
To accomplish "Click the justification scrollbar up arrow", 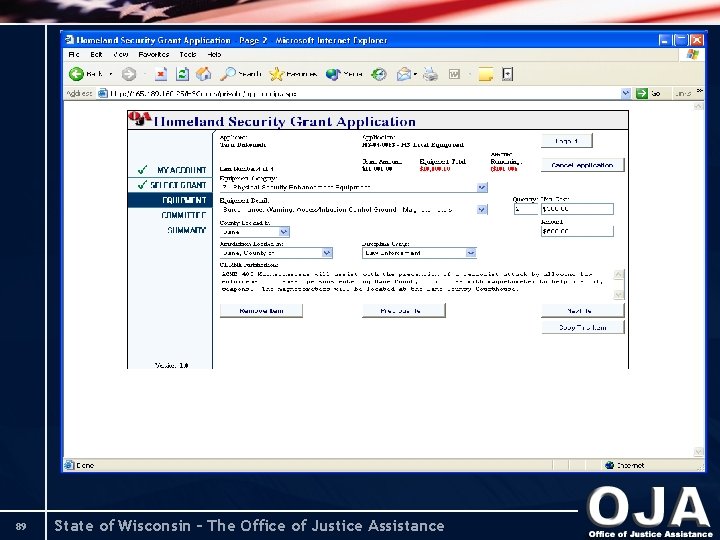I will click(x=619, y=275).
